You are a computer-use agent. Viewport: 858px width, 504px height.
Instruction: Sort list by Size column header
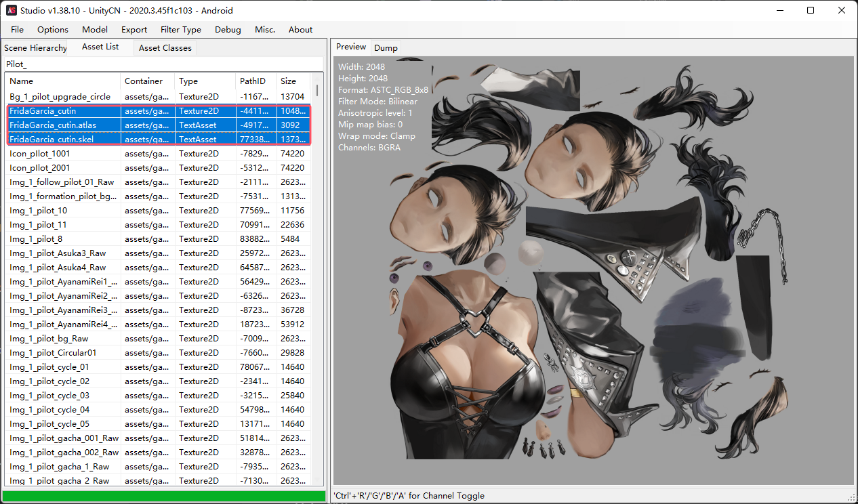tap(293, 81)
